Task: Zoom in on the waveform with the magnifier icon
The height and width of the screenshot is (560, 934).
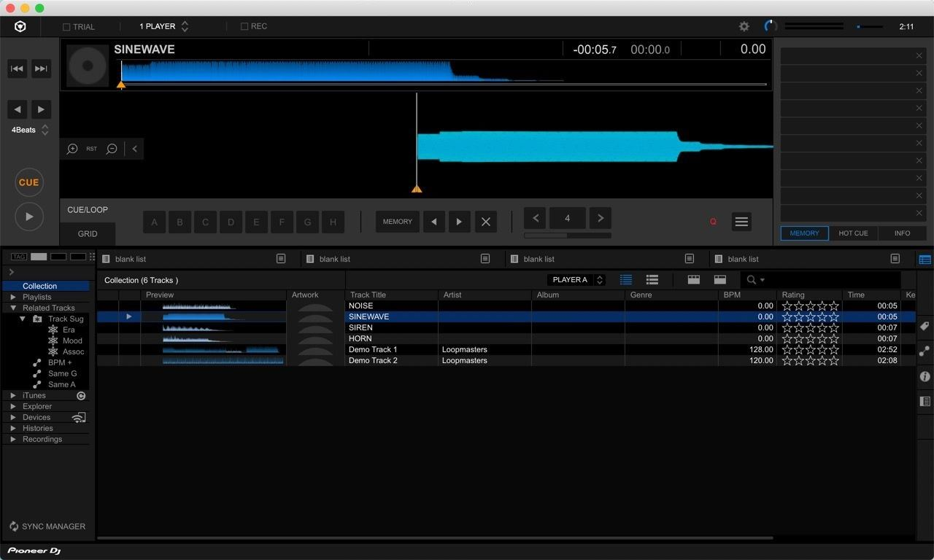Action: (x=72, y=149)
